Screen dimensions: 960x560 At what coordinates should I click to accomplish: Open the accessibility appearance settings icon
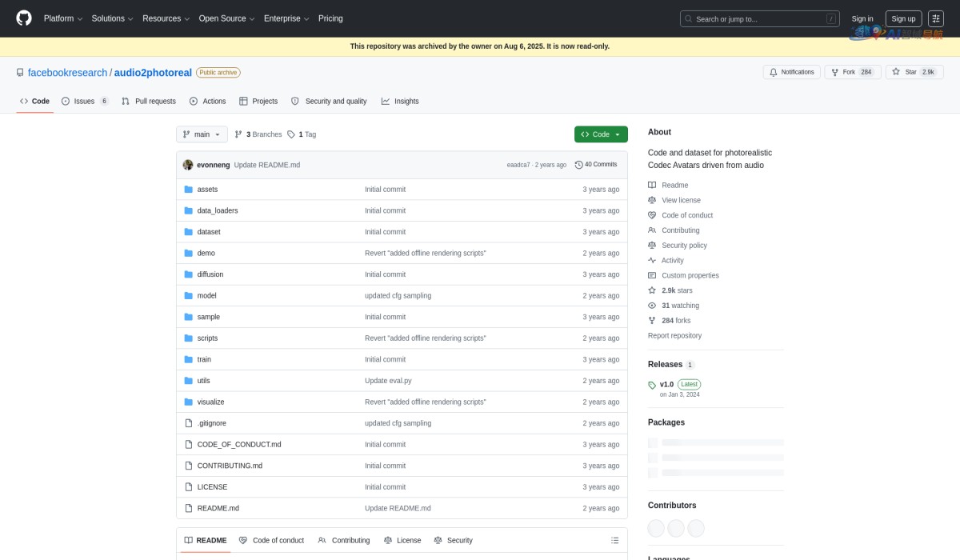pos(935,18)
